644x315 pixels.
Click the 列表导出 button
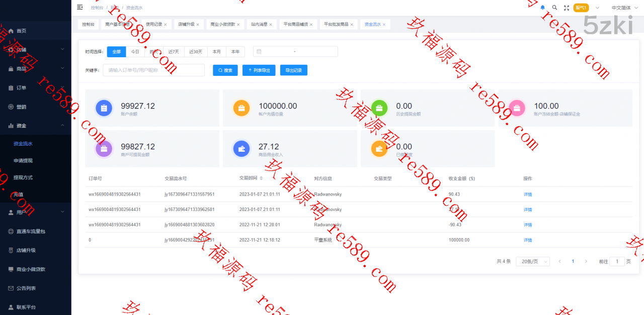(x=259, y=70)
